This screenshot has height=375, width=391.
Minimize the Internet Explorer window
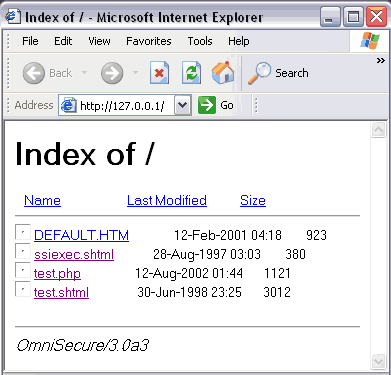tap(330, 16)
